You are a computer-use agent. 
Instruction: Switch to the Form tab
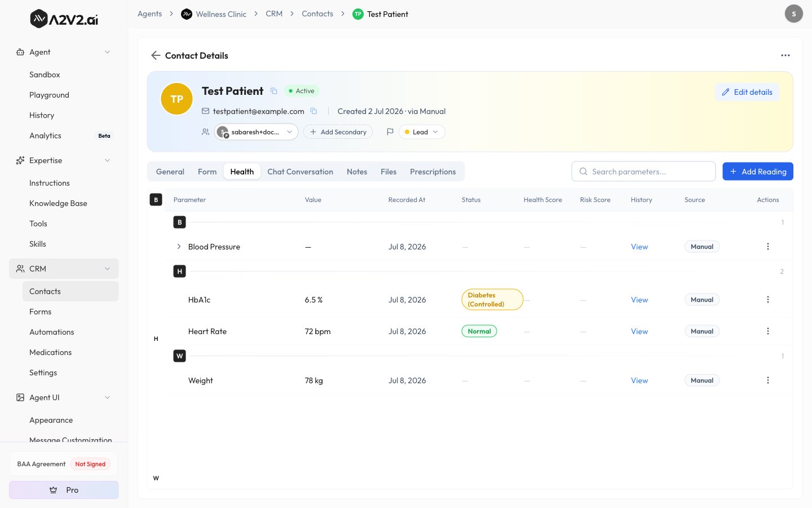(208, 172)
